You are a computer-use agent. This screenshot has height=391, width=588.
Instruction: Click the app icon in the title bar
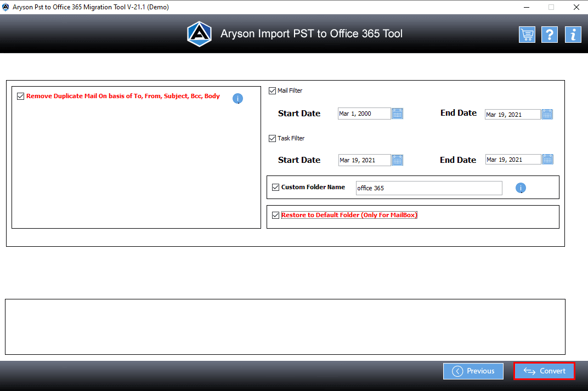tap(5, 7)
